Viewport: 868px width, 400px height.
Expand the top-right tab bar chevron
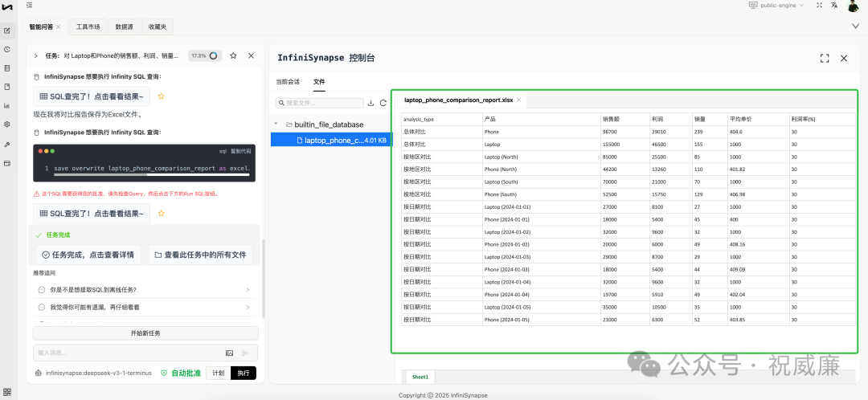coord(855,26)
